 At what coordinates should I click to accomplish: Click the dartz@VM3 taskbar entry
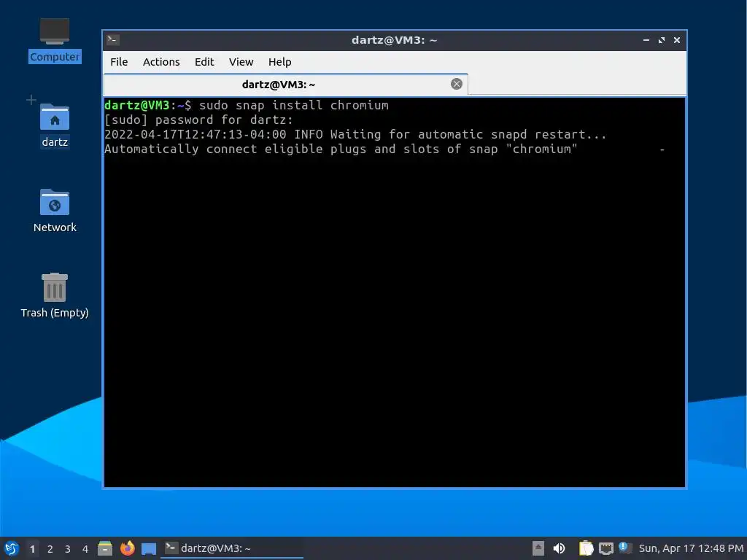[231, 548]
